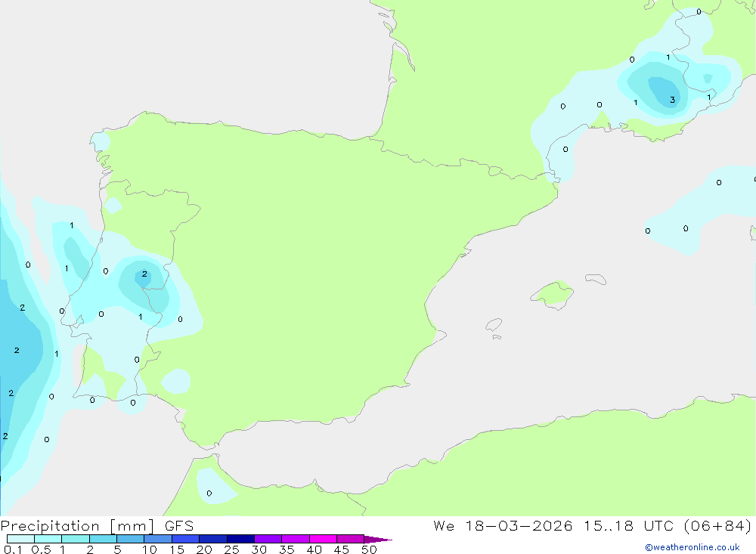The height and width of the screenshot is (554, 756).
Task: Click the '0.5' legend scale label
Action: click(x=41, y=549)
